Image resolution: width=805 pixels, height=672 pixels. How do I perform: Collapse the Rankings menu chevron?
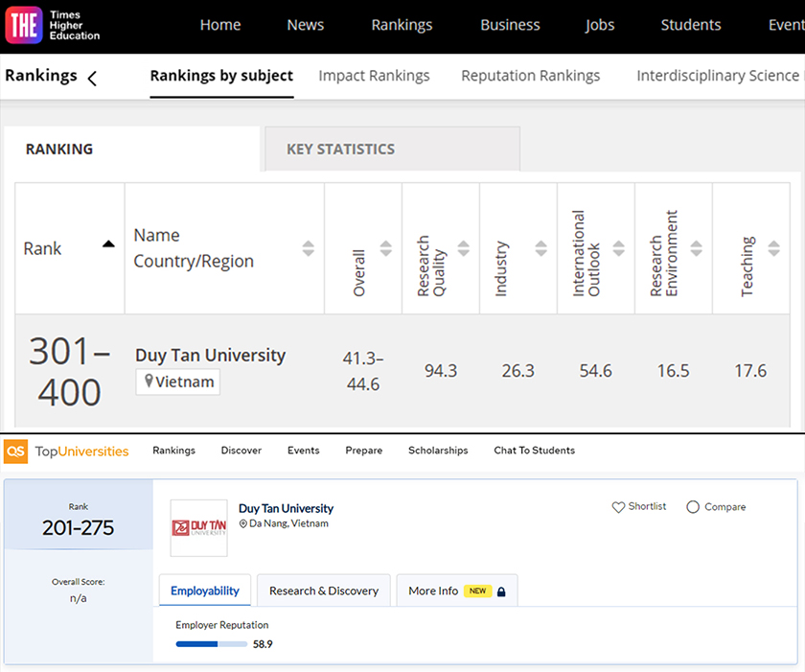tap(92, 79)
